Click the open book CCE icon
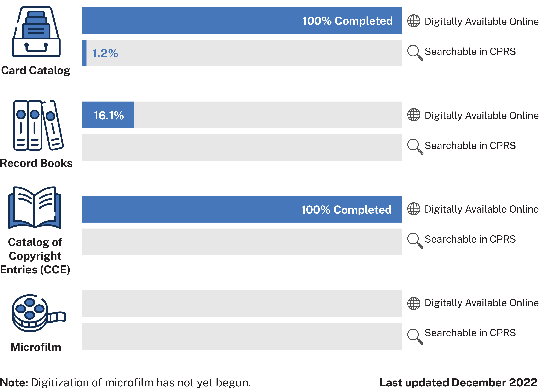Viewport: 540px width, 392px height. pyautogui.click(x=35, y=208)
